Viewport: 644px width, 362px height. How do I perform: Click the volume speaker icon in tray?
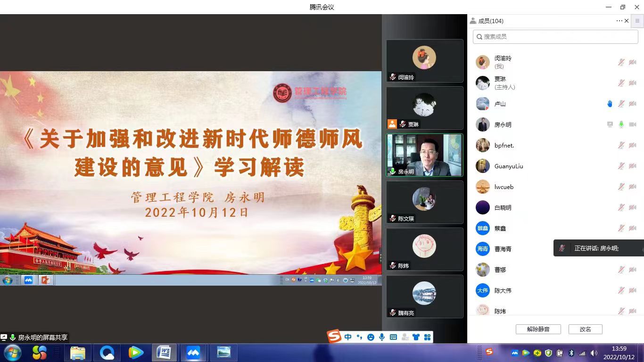594,353
